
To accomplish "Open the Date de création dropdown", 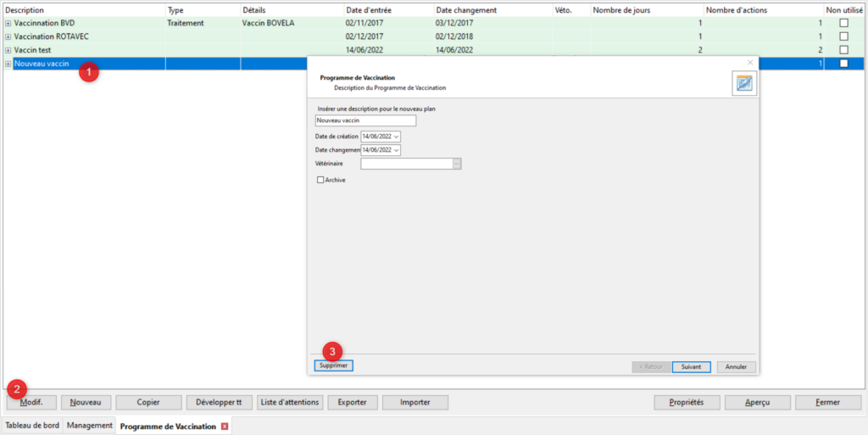I will coord(396,136).
